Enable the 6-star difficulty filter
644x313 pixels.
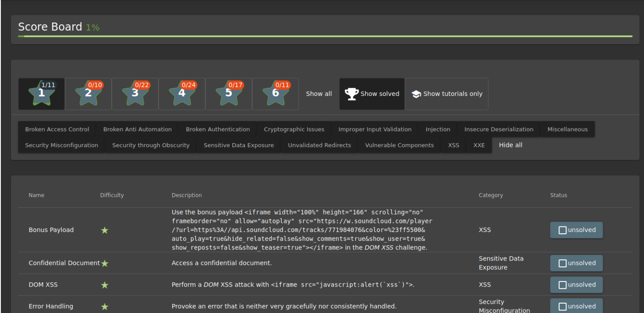[276, 94]
